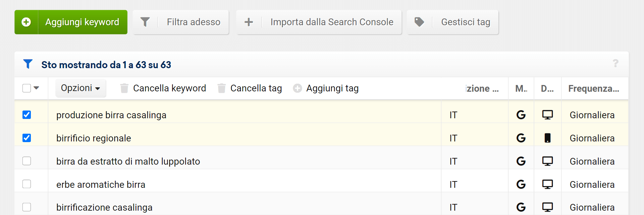The height and width of the screenshot is (215, 644).
Task: Click the truncated 'izione' column header
Action: [482, 88]
